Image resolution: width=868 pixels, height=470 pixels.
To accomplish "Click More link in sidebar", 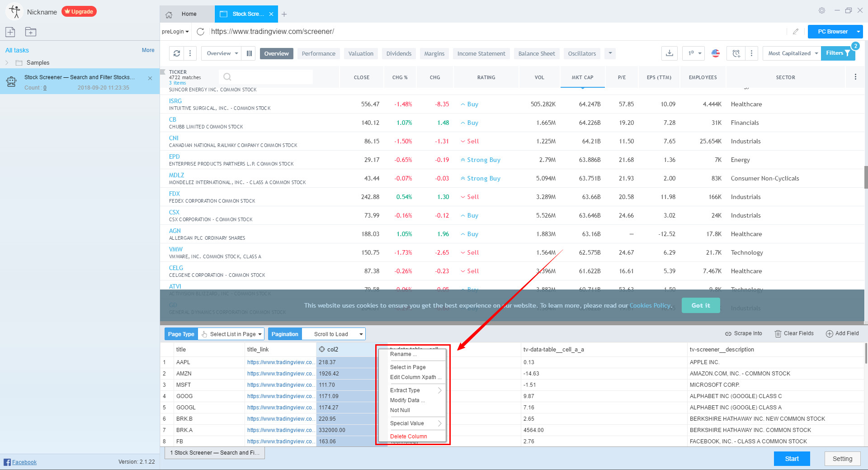I will (148, 50).
